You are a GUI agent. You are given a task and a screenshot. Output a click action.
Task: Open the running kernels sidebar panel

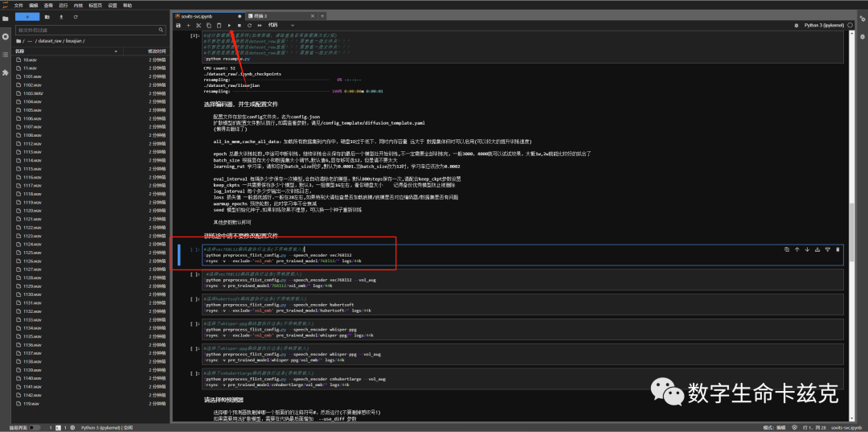[x=6, y=36]
